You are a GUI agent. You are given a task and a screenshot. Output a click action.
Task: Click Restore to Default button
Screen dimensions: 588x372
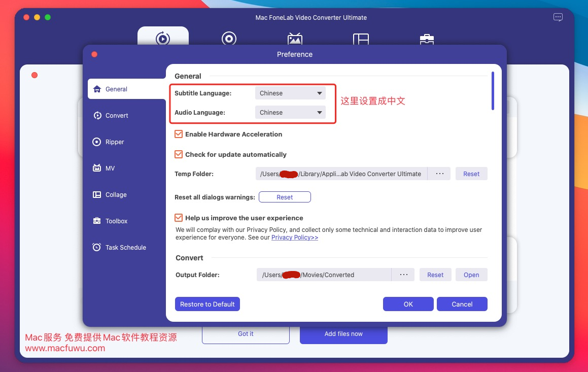(207, 304)
